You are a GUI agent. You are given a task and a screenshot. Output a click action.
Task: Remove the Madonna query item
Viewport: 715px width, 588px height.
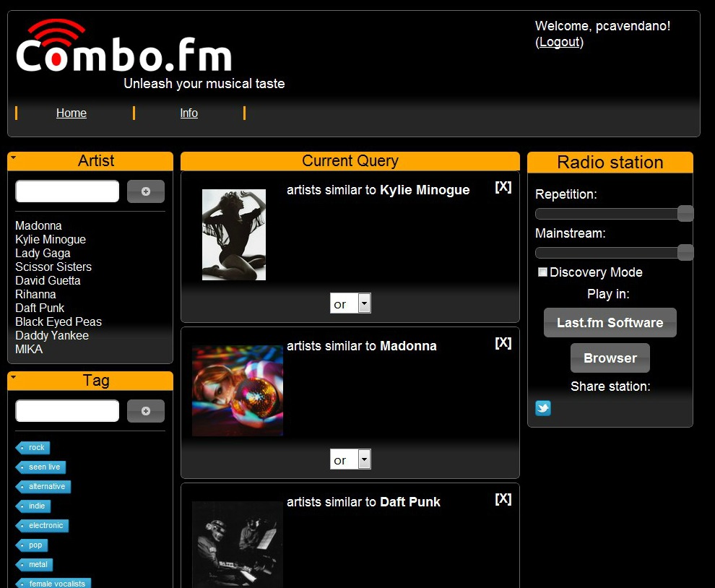tap(503, 343)
